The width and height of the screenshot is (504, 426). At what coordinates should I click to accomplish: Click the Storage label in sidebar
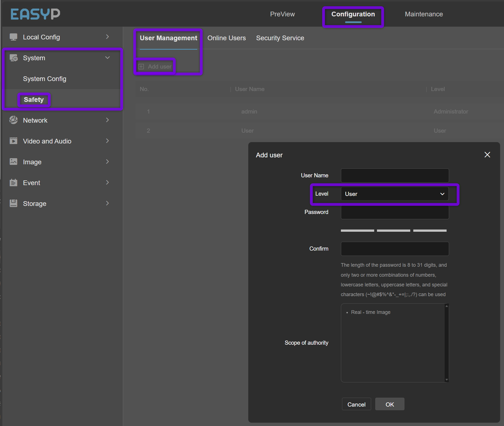[35, 204]
